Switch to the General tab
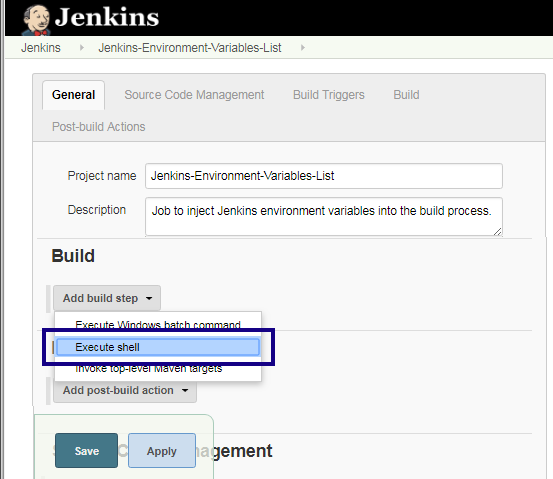This screenshot has width=553, height=479. [73, 95]
